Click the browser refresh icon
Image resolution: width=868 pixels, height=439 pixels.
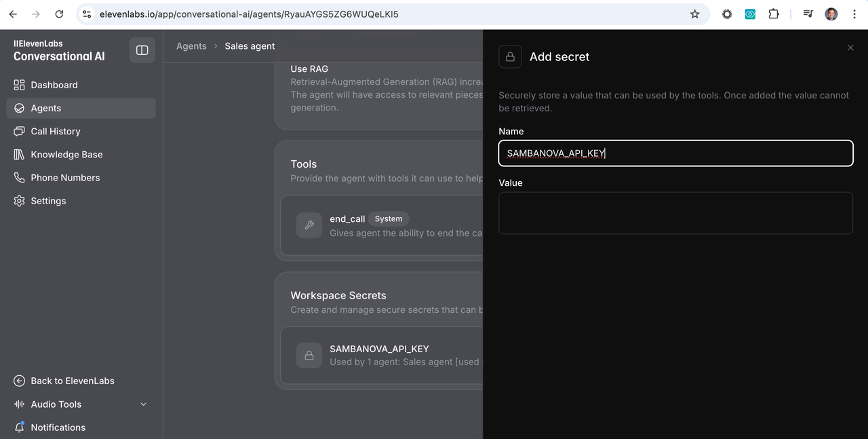pos(60,14)
